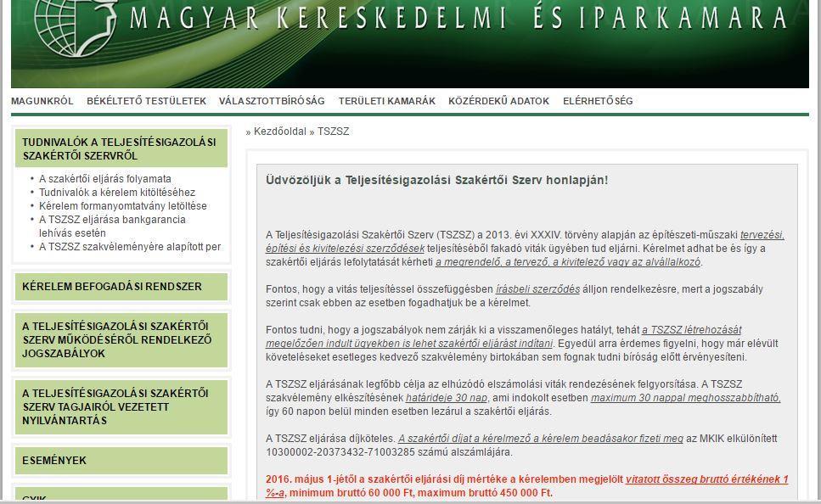The width and height of the screenshot is (821, 504).
Task: Open KÉRELEM BEFOGADÁSI RENDSZER sidebar section
Action: [121, 287]
